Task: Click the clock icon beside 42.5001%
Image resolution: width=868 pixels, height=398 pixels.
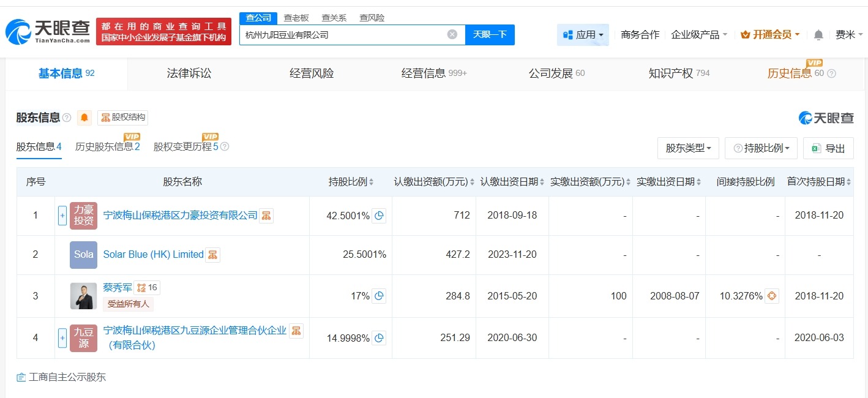Action: click(380, 216)
